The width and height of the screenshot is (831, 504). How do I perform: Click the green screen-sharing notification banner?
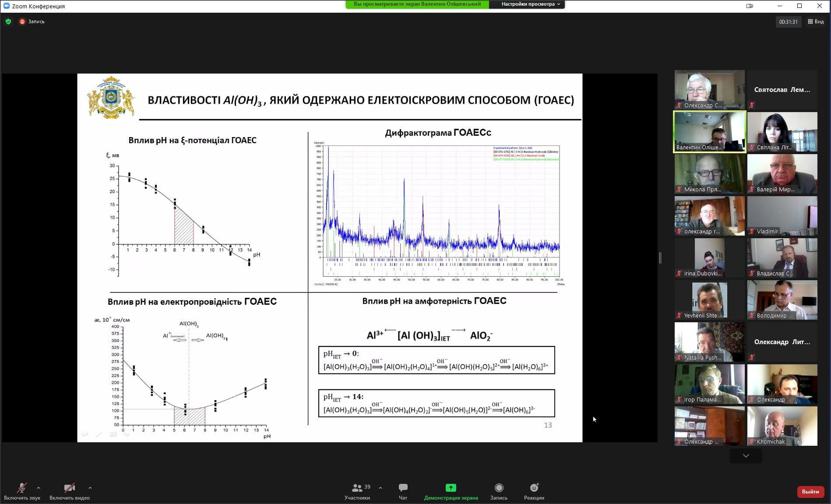417,4
